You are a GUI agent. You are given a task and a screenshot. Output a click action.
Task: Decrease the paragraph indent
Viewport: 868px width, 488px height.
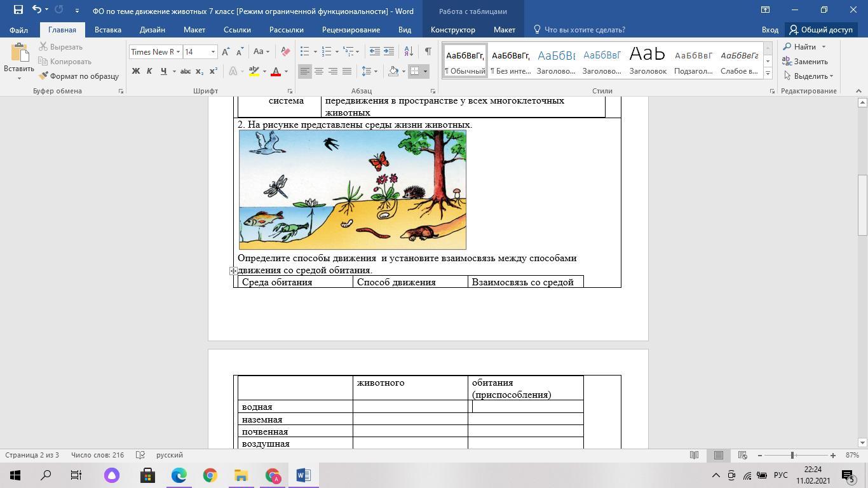pos(375,52)
